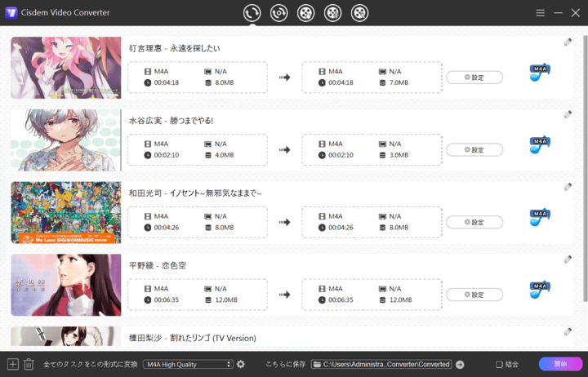588x377 pixels.
Task: Click the Cisdem Video Converter logo
Action: [x=11, y=13]
